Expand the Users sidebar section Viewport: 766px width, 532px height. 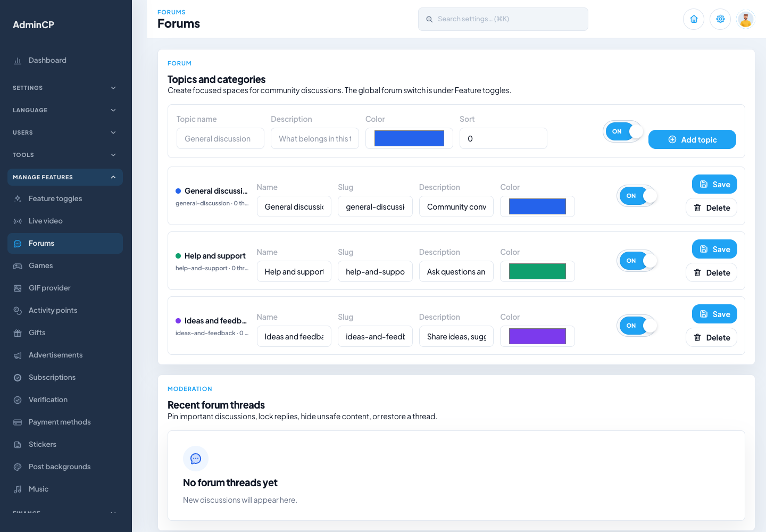tap(65, 132)
